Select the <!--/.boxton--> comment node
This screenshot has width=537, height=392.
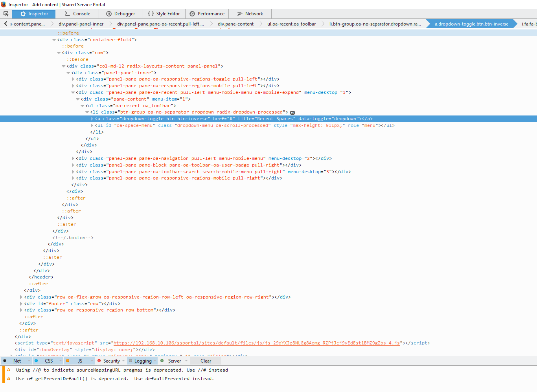[73, 238]
